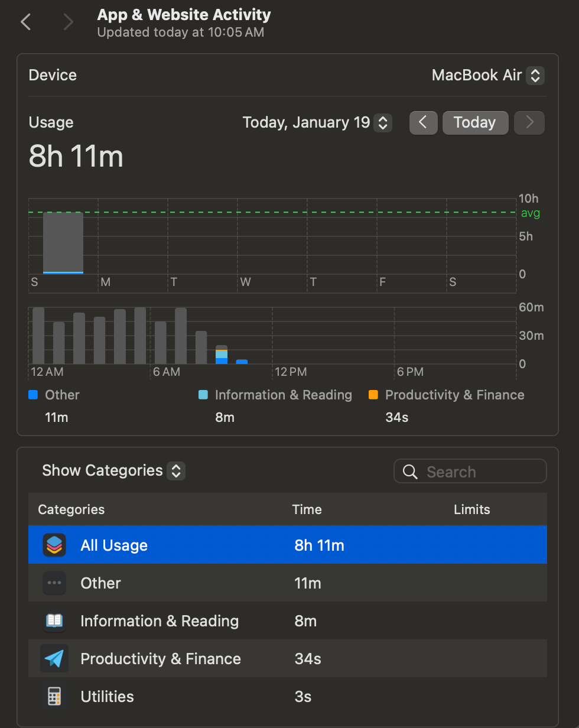Screen dimensions: 579x728
Task: Click the Information & Reading book icon
Action: (x=54, y=620)
